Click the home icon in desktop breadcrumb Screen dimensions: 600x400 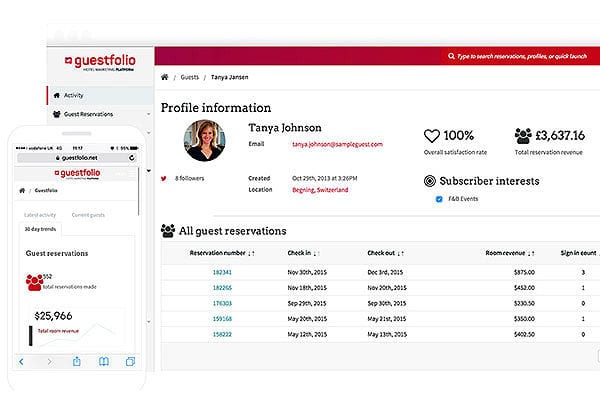pyautogui.click(x=165, y=76)
